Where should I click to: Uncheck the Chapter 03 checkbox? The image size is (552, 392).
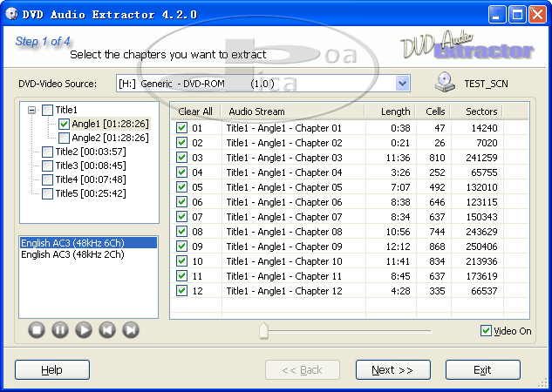click(181, 158)
